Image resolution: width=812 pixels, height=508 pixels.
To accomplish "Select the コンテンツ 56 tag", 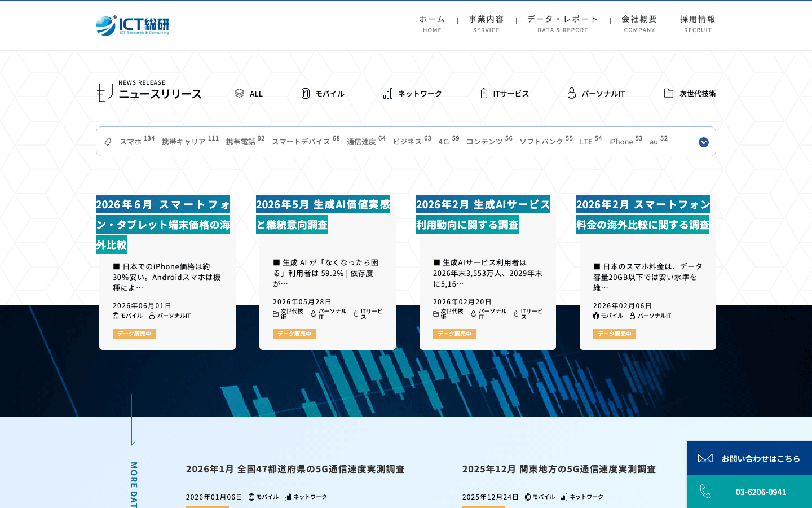I will [489, 141].
